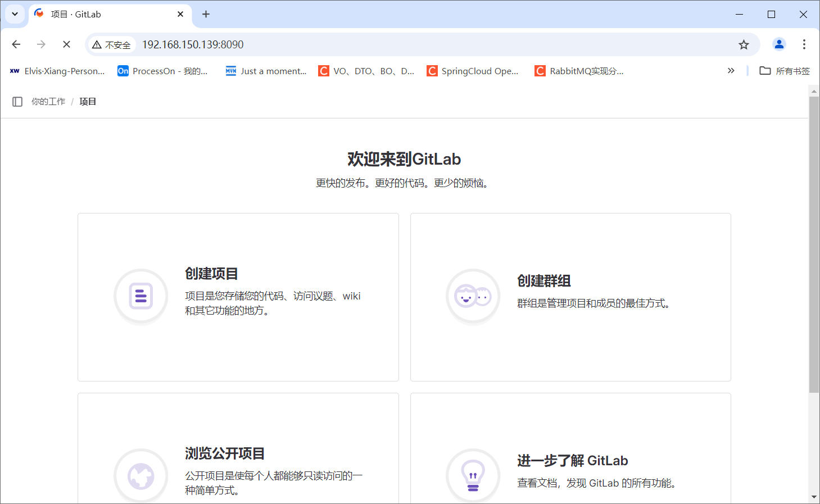Image resolution: width=820 pixels, height=504 pixels.
Task: Click the 浏览公开项目 globe icon
Action: [141, 476]
